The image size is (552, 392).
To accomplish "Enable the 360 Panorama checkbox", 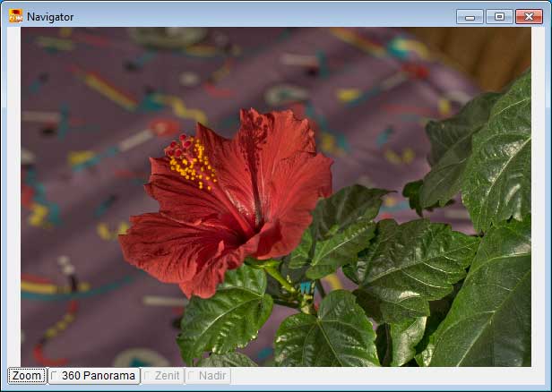I will 94,376.
